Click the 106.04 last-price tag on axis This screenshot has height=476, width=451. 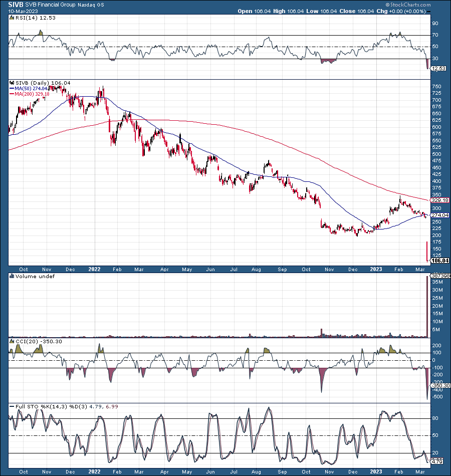pyautogui.click(x=440, y=261)
